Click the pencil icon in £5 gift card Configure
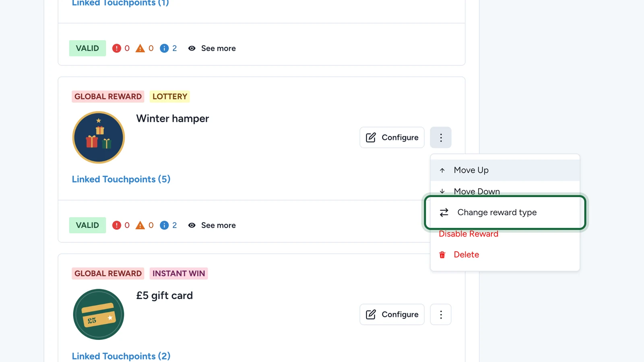Image resolution: width=644 pixels, height=362 pixels. tap(371, 315)
